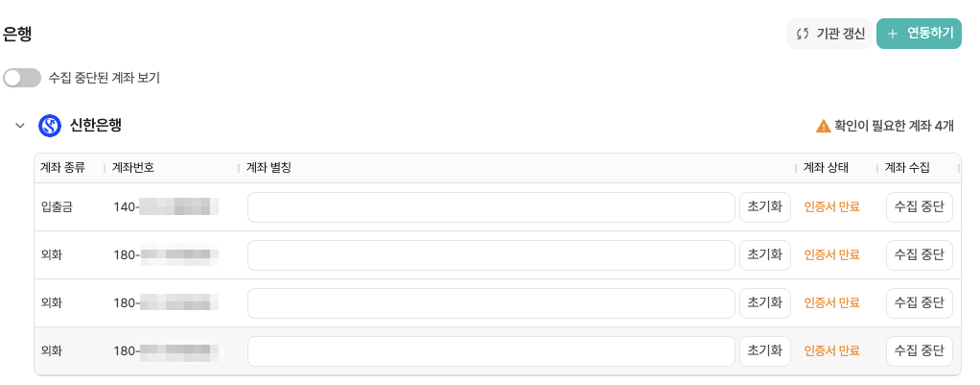Focus the 입출금 account nickname field
This screenshot has width=980, height=385.
tap(490, 206)
